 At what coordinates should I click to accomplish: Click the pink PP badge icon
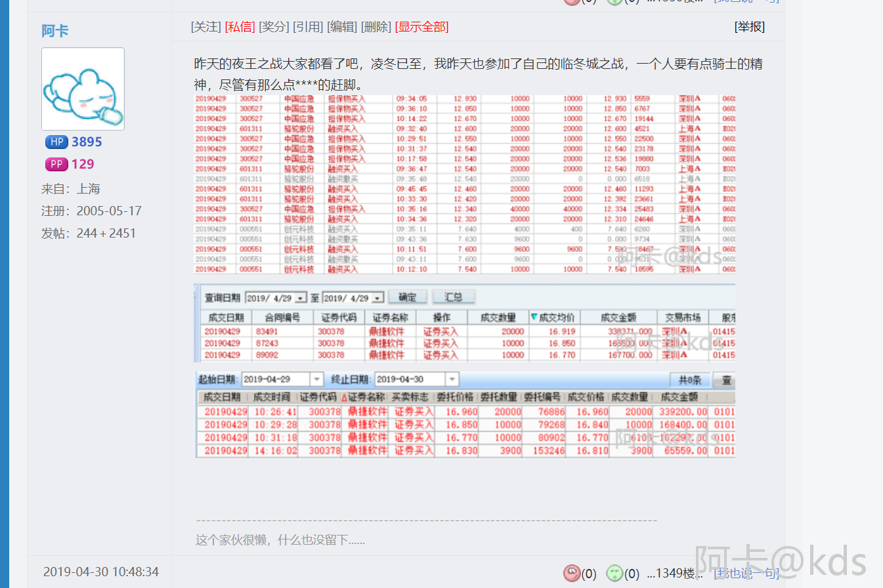56,165
